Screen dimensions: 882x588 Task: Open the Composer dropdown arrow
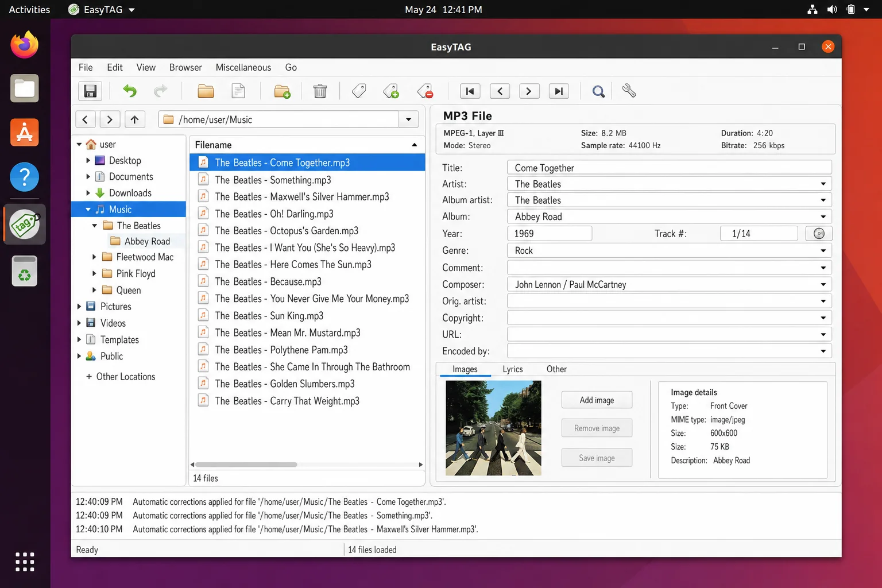pyautogui.click(x=823, y=284)
